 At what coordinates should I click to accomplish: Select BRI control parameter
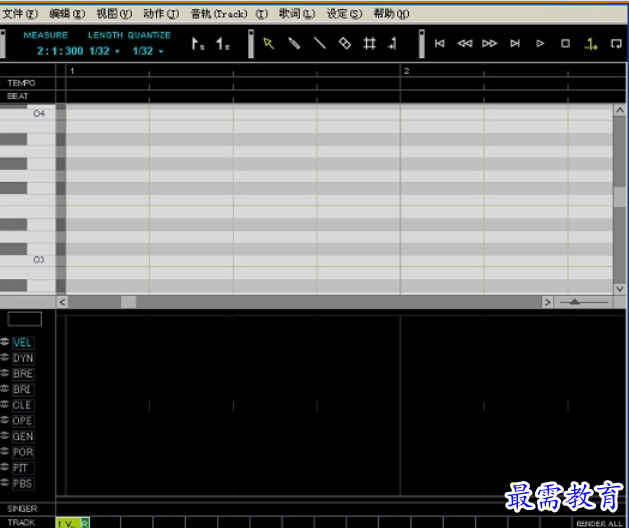22,390
